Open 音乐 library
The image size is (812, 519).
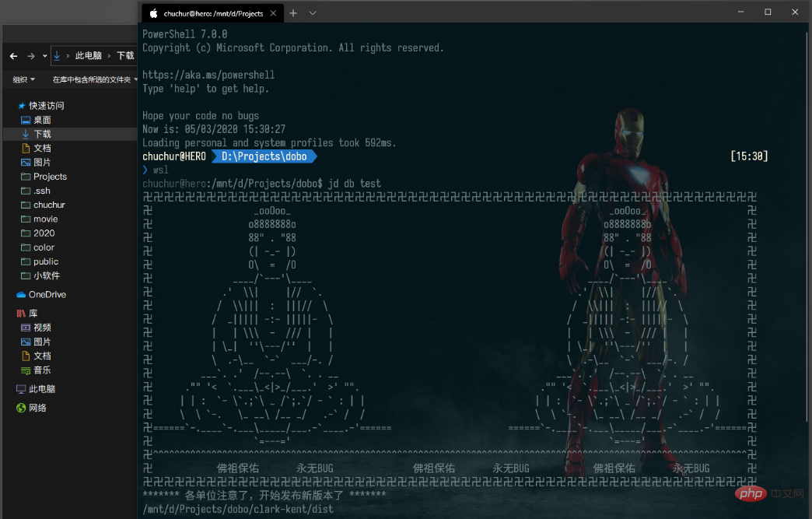(42, 370)
